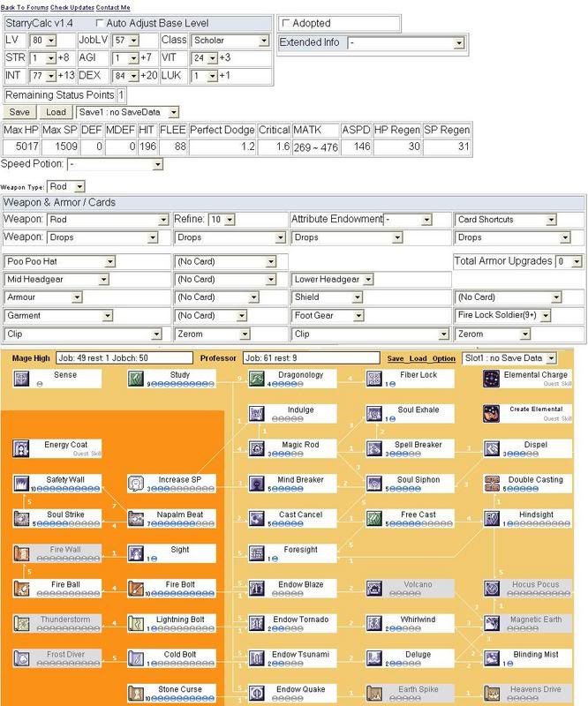Viewport: 588px width, 706px height.
Task: Click the Double Casting skill icon
Action: coord(493,483)
